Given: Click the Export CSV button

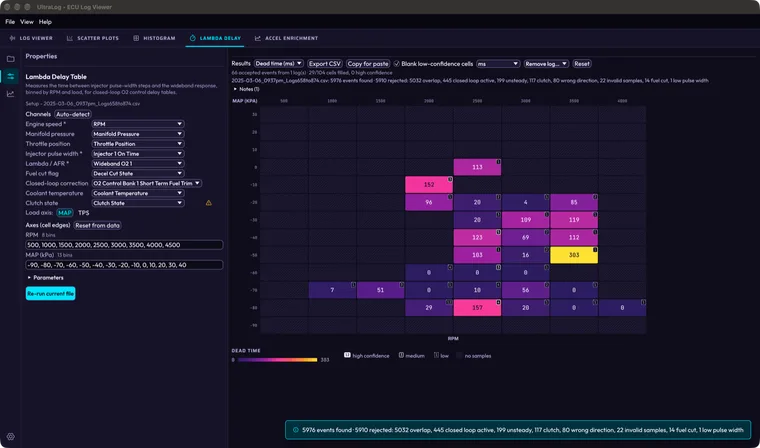Looking at the screenshot, I should tap(325, 64).
